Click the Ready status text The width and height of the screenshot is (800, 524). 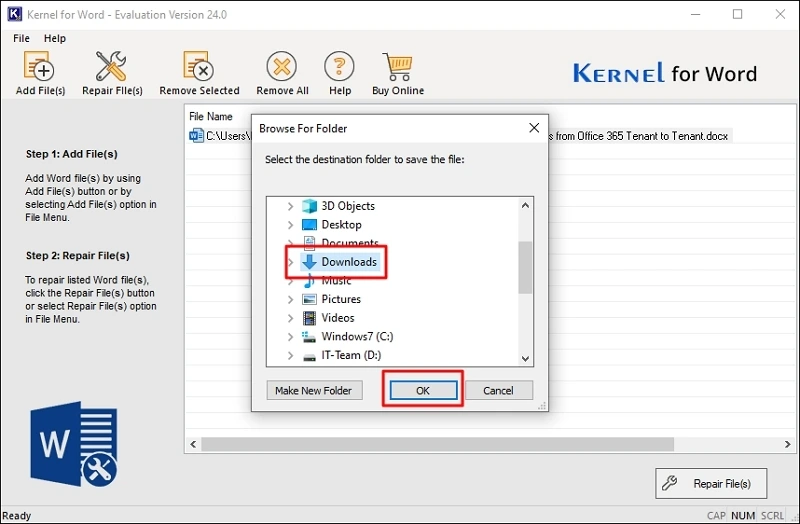click(x=17, y=516)
